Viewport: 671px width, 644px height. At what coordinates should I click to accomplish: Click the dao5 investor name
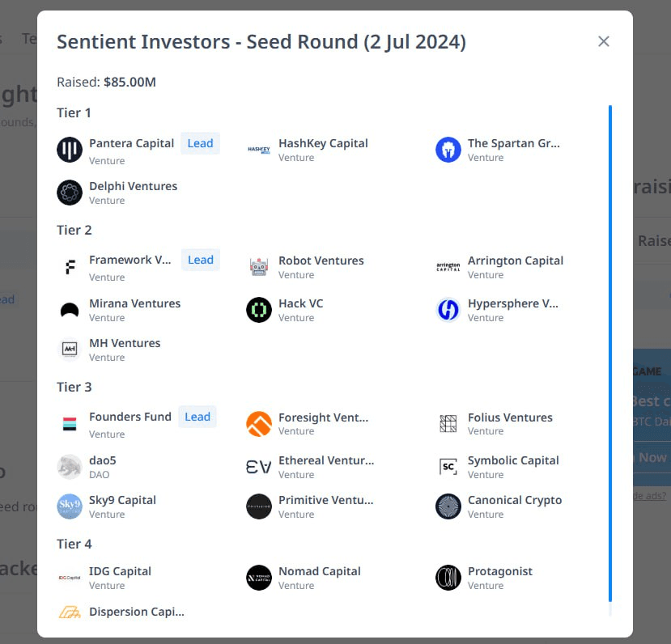click(x=103, y=460)
